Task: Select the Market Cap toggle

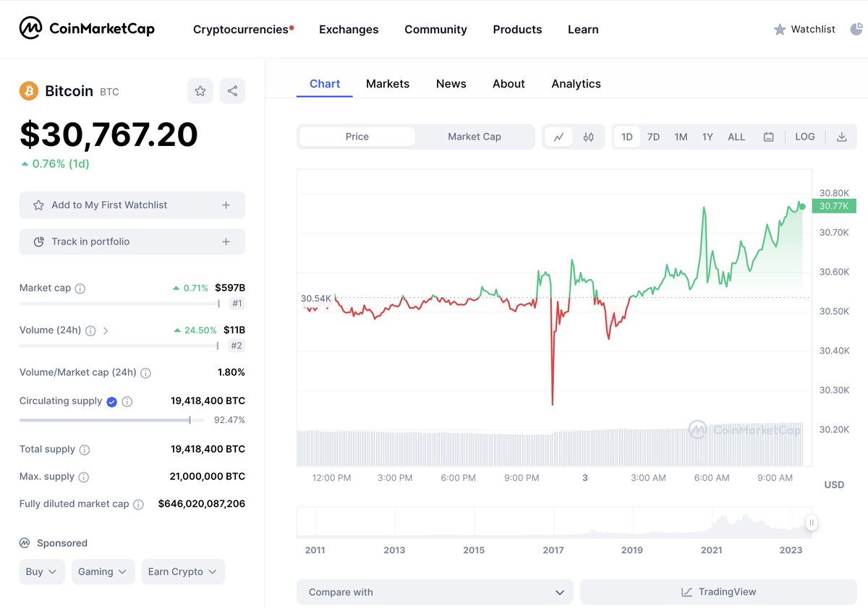Action: click(475, 137)
